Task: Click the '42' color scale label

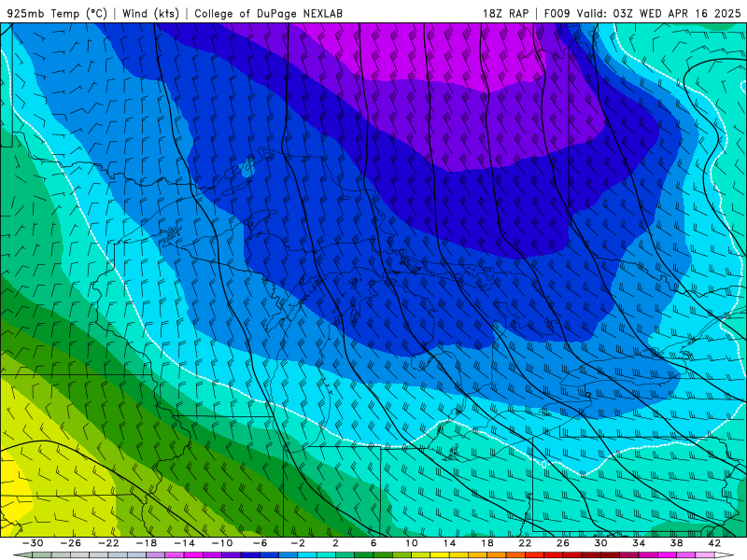Action: click(714, 543)
